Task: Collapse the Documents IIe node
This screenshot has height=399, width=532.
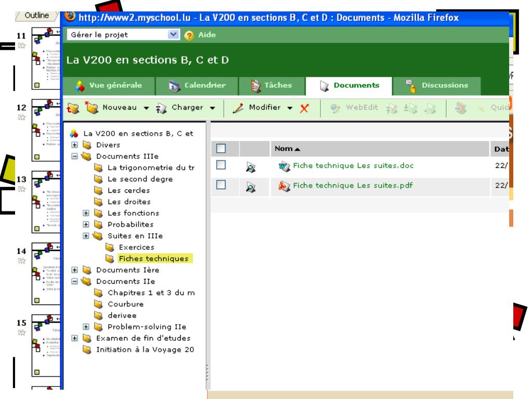Action: click(x=75, y=281)
